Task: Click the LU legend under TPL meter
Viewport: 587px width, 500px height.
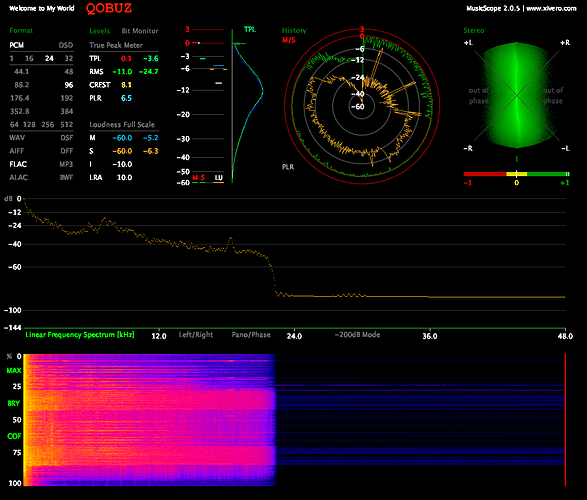Action: (219, 178)
